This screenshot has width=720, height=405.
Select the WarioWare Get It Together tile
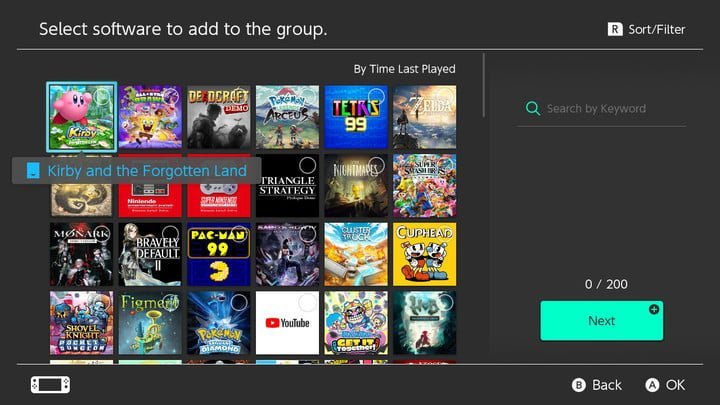tap(356, 323)
